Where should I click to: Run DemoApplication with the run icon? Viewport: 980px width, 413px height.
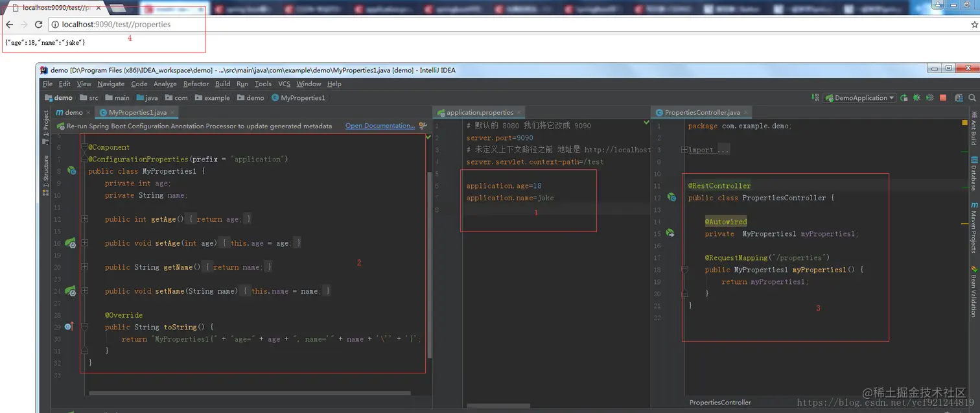coord(904,98)
